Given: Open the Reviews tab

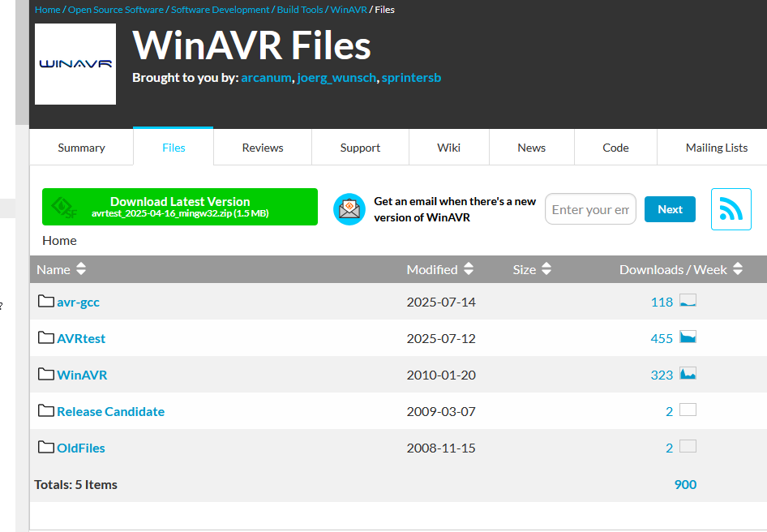Looking at the screenshot, I should click(x=263, y=148).
